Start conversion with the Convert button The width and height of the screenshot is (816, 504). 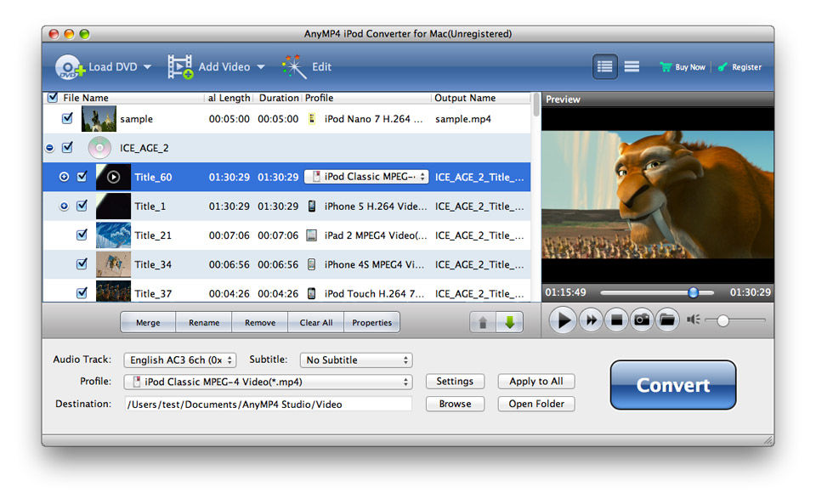[673, 385]
